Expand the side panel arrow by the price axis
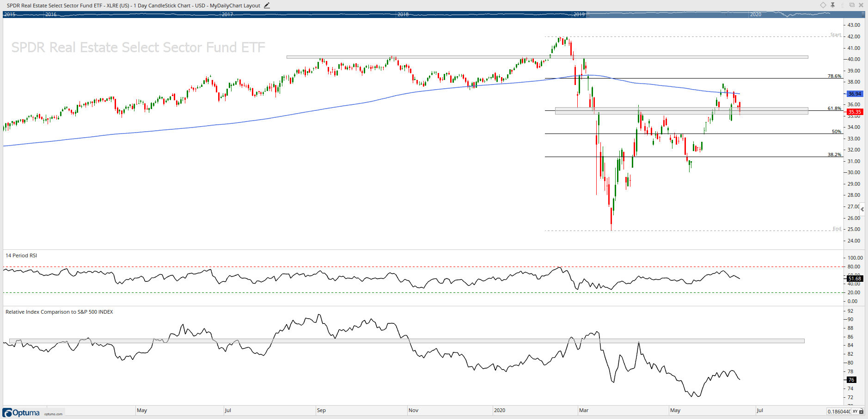Viewport: 868px width, 419px height. point(862,209)
